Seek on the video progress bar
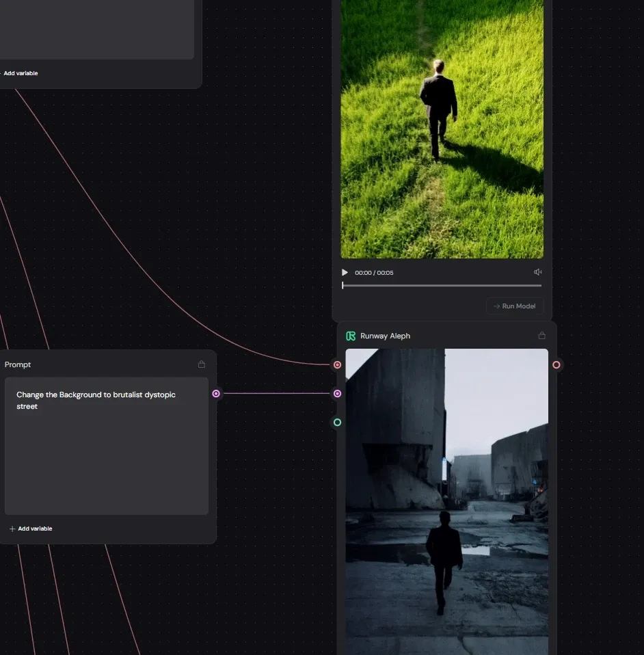The image size is (644, 655). point(442,285)
